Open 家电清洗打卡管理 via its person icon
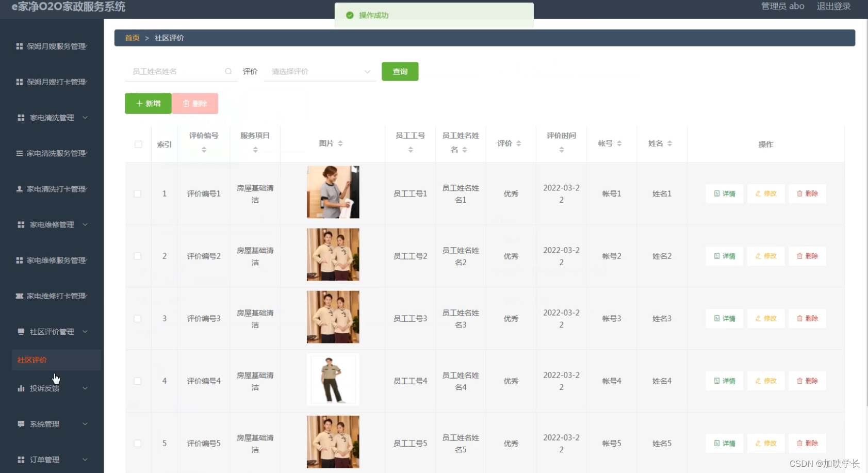Screen dimensions: 868x473 [x=21, y=189]
